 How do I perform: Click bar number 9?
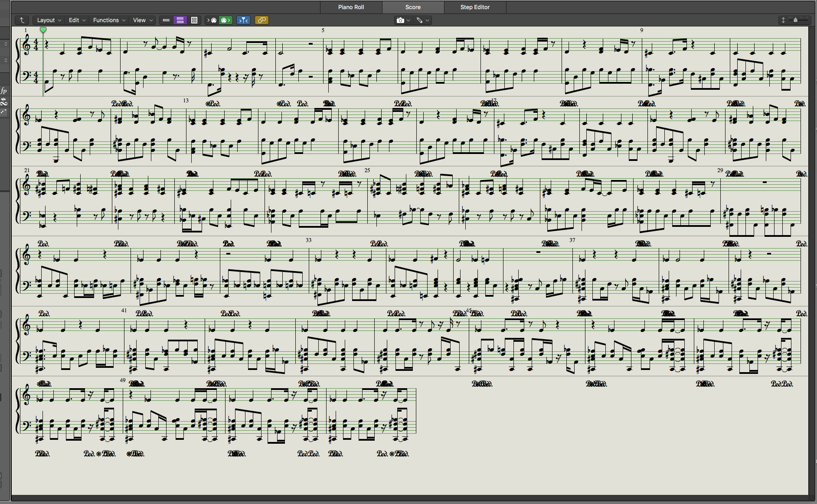[641, 30]
